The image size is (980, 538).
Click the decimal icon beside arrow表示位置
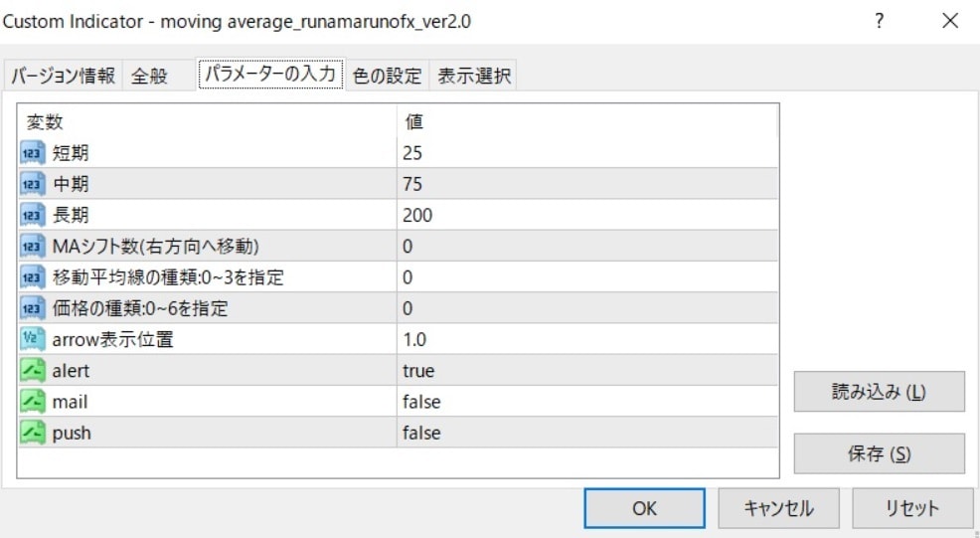point(33,339)
